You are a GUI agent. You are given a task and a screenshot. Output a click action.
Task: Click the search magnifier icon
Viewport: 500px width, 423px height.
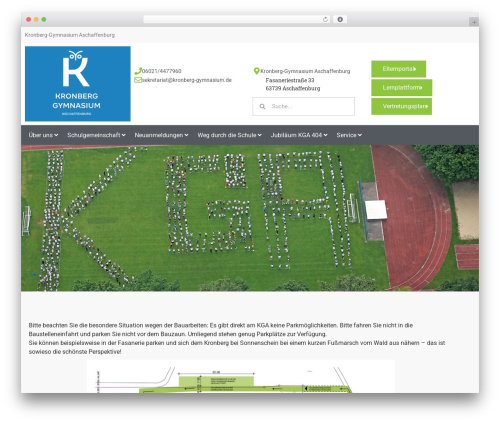click(262, 106)
